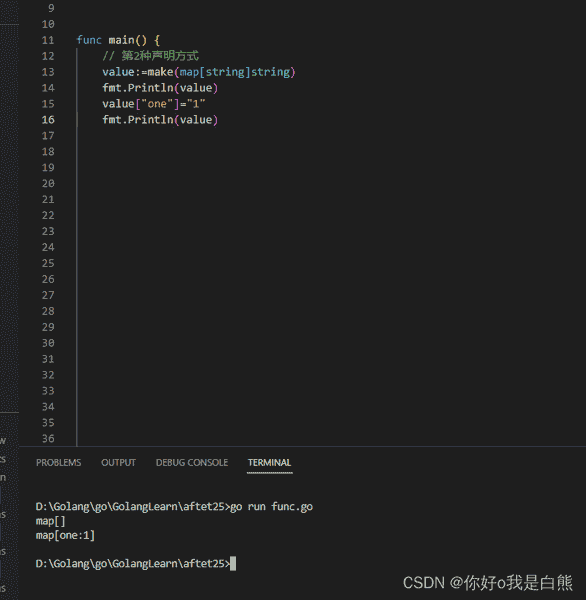Click line number 11 in gutter

(48, 40)
